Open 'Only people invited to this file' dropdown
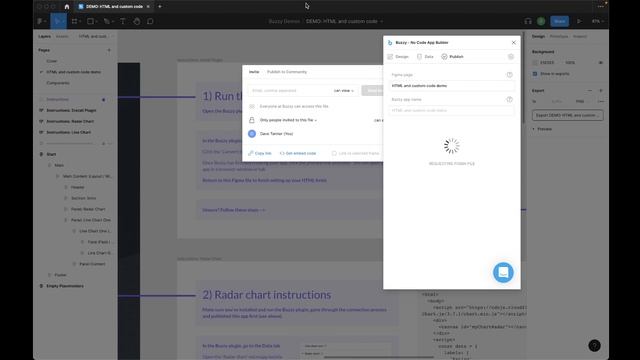This screenshot has width=640, height=360. (x=288, y=120)
